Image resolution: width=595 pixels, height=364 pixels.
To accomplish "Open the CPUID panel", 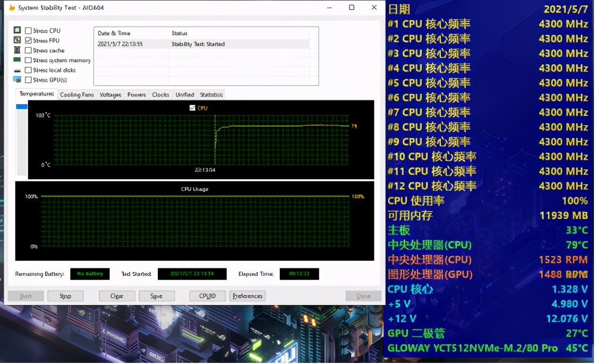I will coord(208,296).
